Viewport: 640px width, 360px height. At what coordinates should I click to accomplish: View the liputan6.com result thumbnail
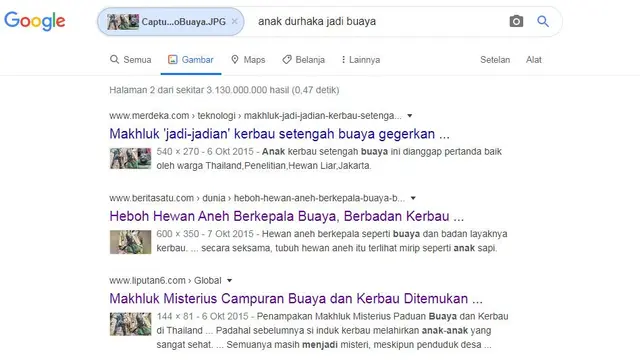(x=131, y=324)
